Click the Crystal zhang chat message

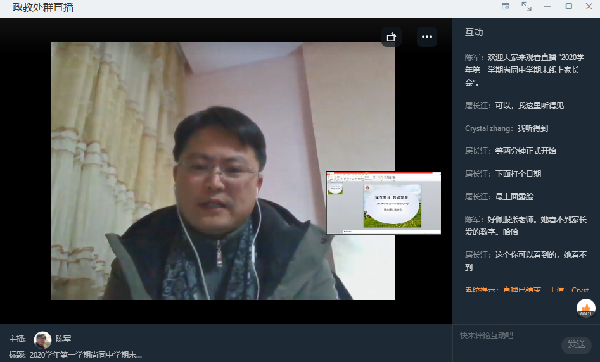(506, 129)
